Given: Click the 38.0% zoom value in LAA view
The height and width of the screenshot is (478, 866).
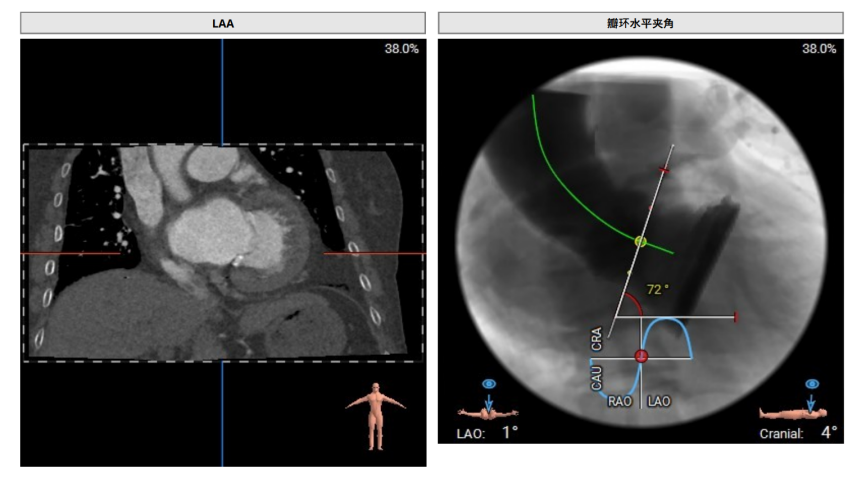Looking at the screenshot, I should 402,49.
